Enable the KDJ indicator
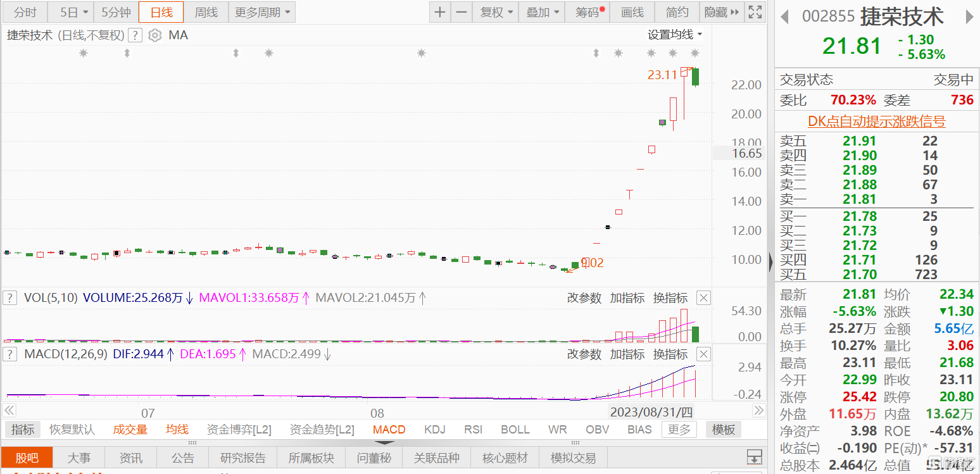Screen dimensions: 980x474 [x=435, y=430]
